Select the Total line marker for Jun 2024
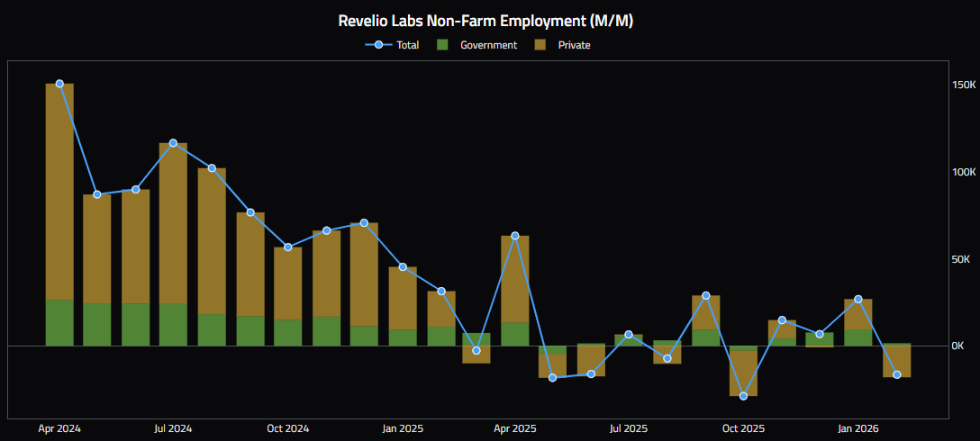Image resolution: width=980 pixels, height=441 pixels. coord(136,189)
